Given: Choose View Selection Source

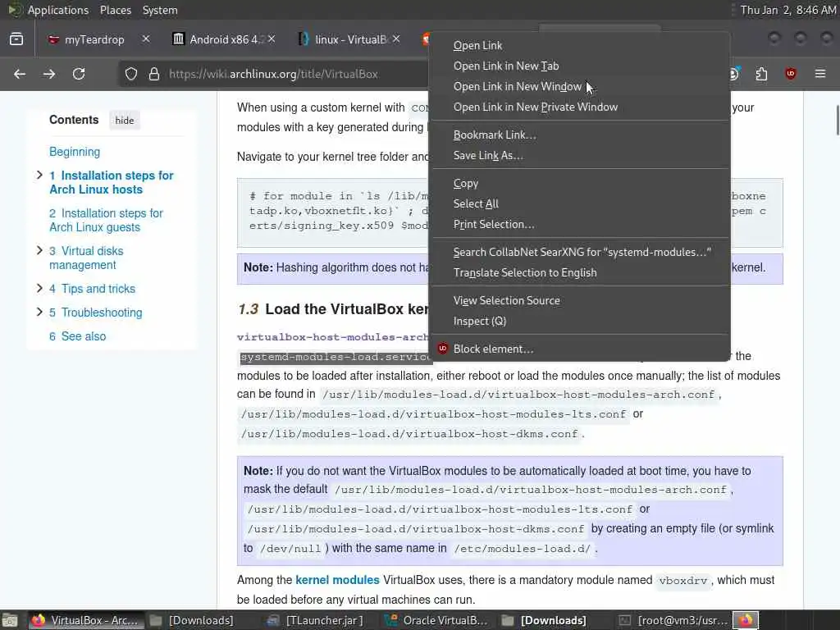Looking at the screenshot, I should [x=581, y=300].
